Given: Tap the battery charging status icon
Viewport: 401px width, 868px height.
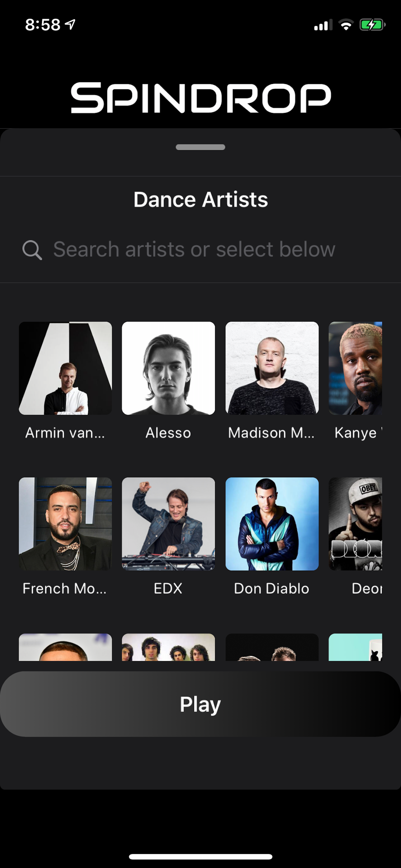Looking at the screenshot, I should click(372, 25).
